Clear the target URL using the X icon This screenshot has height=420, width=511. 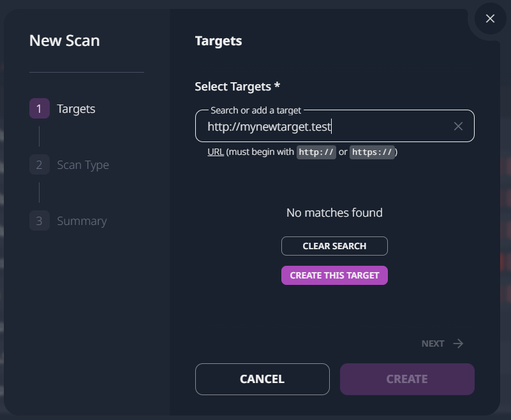pos(458,126)
